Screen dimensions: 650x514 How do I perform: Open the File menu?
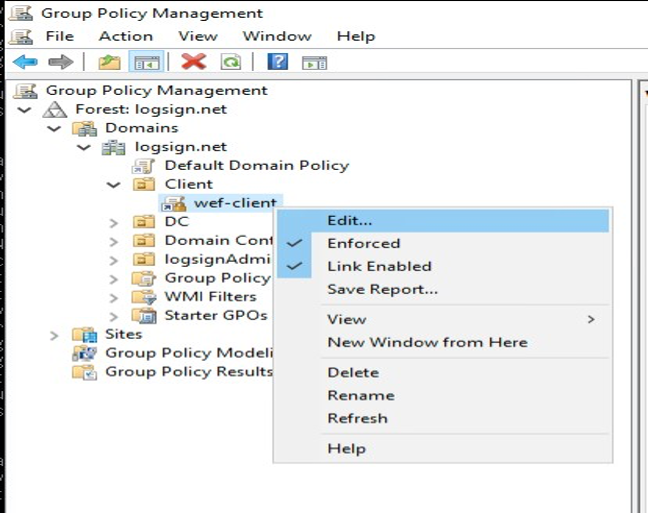(x=60, y=36)
